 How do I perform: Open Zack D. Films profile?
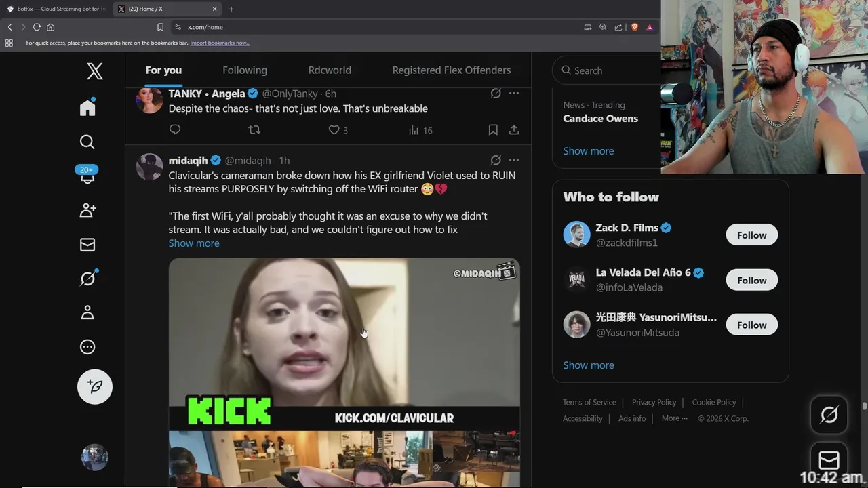click(627, 228)
